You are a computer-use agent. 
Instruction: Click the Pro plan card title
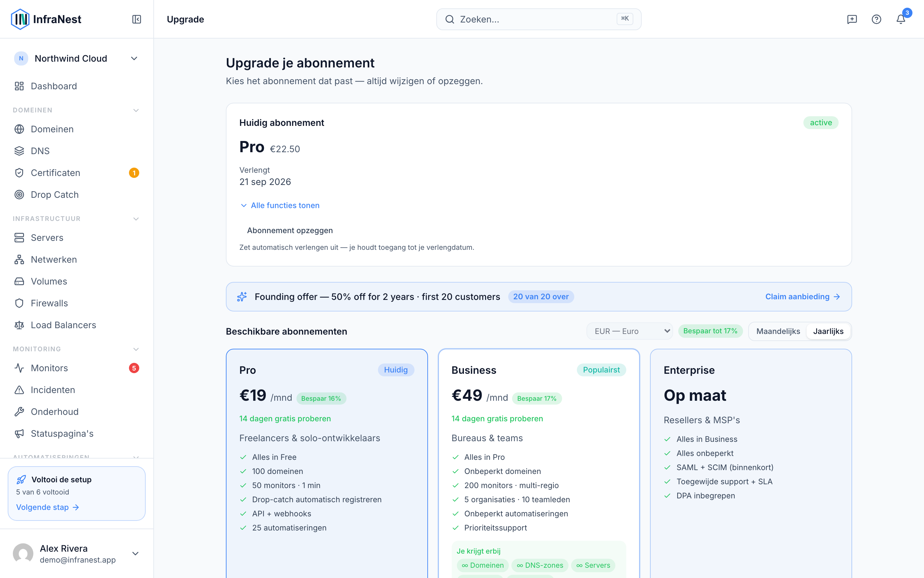(x=248, y=370)
